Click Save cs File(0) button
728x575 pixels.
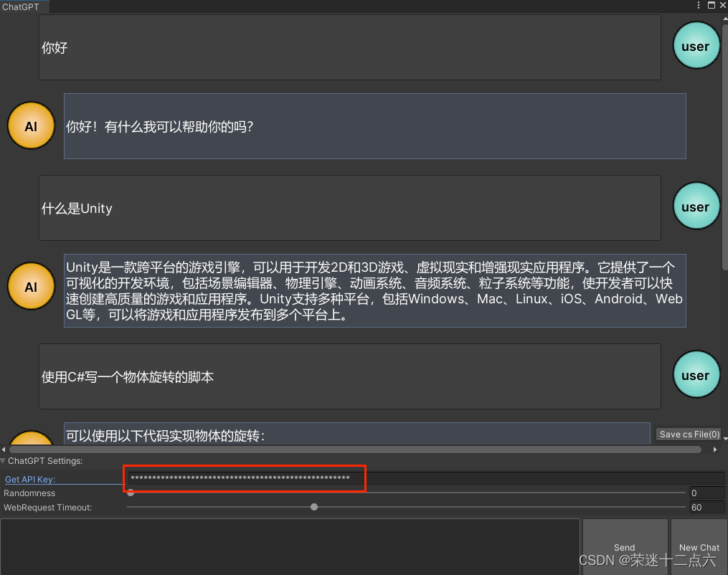[689, 434]
